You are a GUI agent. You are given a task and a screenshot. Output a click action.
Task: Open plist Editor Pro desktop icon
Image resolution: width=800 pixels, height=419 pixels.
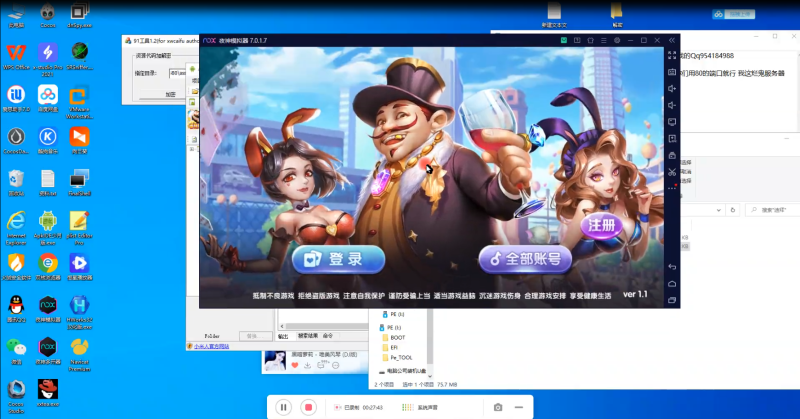[79, 228]
